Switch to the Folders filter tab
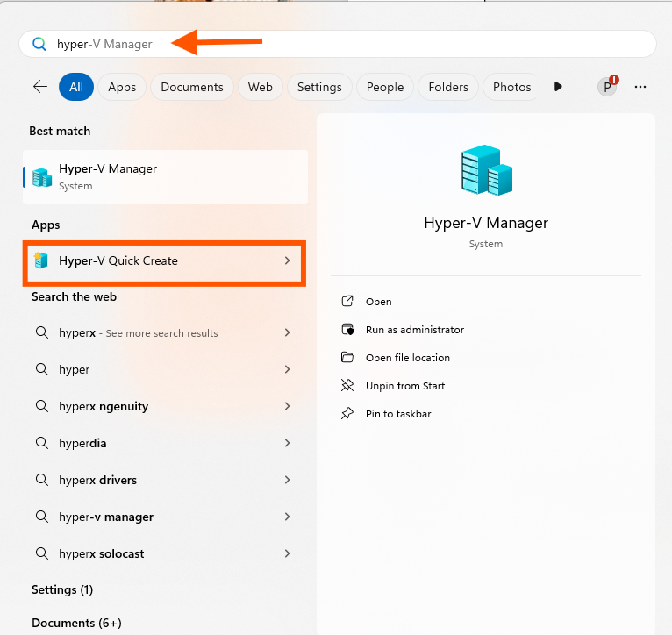672x635 pixels. pos(448,87)
